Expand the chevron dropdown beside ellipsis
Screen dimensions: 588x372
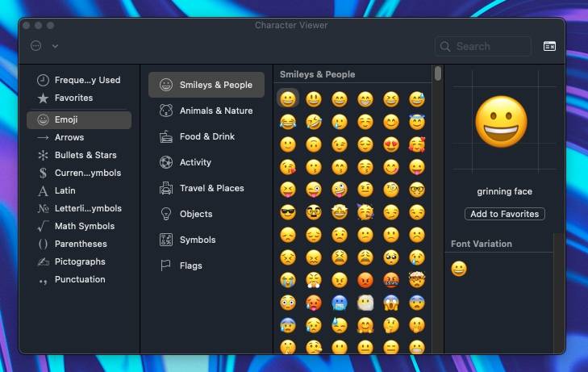(x=55, y=46)
